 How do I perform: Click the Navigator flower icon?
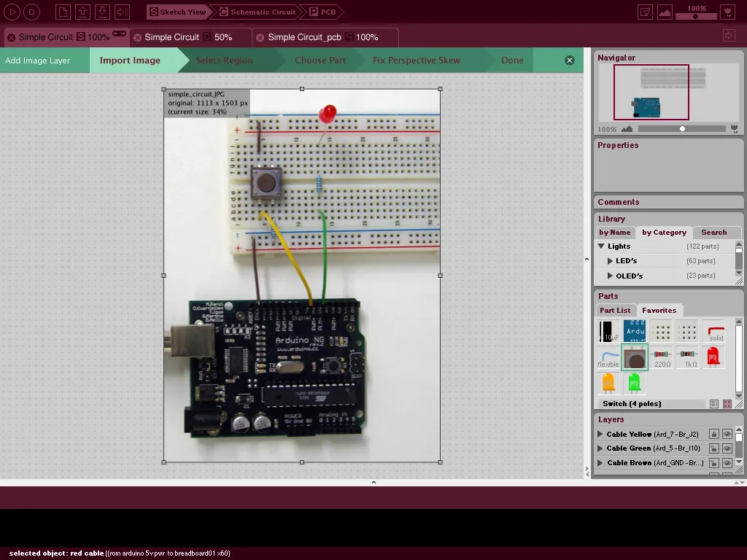(734, 128)
